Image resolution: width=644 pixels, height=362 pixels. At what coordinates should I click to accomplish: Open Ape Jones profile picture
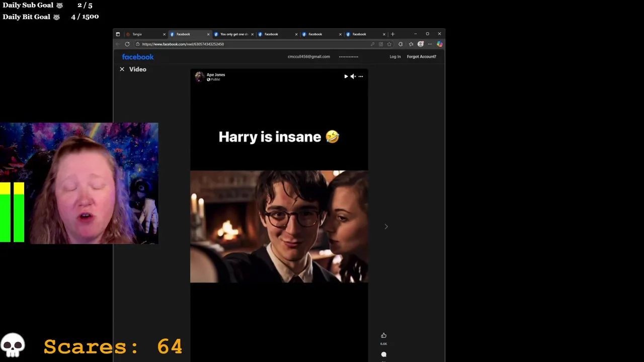coord(200,76)
